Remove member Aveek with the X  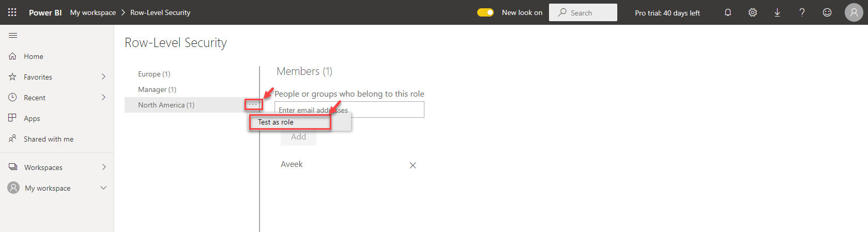[x=413, y=165]
